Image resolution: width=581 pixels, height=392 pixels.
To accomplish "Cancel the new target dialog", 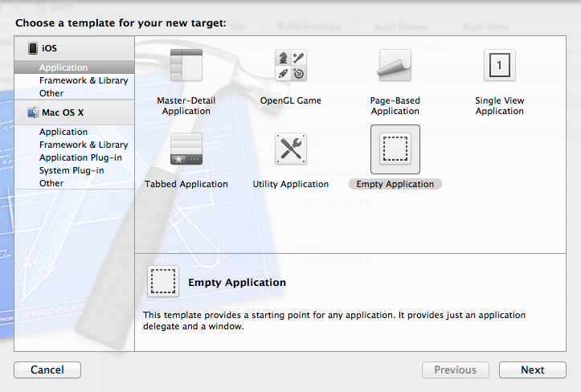I will [x=47, y=370].
